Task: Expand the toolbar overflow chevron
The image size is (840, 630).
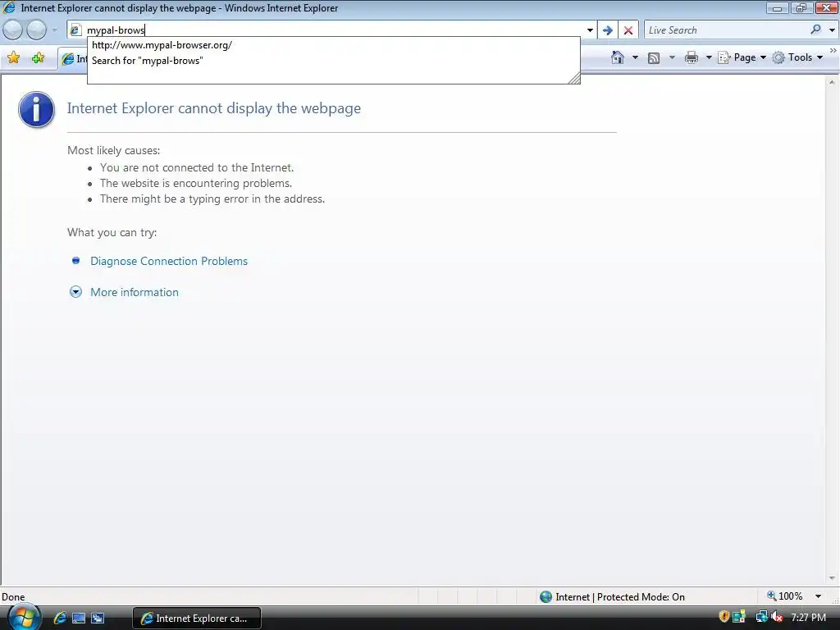Action: coord(833,50)
